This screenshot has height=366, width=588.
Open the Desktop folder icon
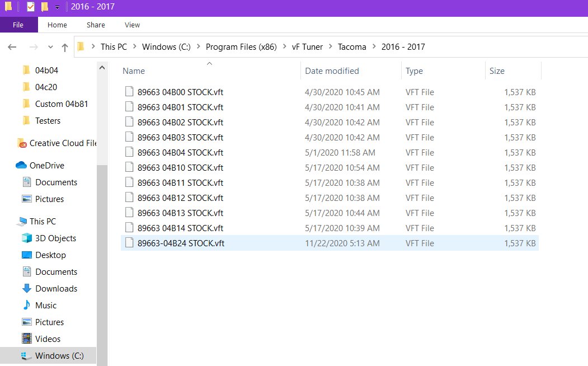pyautogui.click(x=27, y=255)
